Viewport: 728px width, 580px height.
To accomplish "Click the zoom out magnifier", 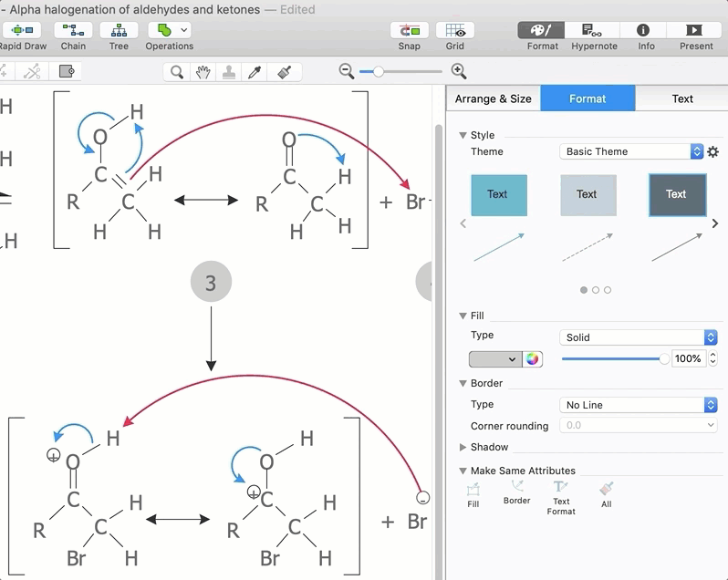I will coord(347,71).
